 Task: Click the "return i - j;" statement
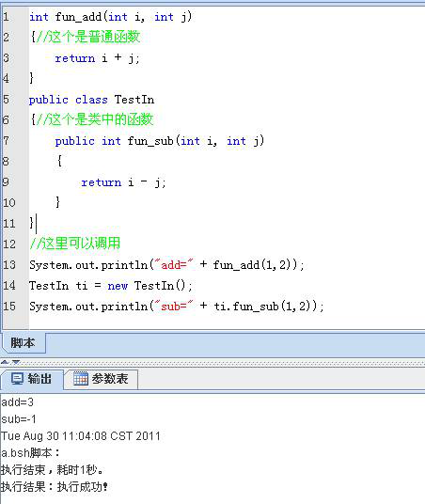coord(123,182)
